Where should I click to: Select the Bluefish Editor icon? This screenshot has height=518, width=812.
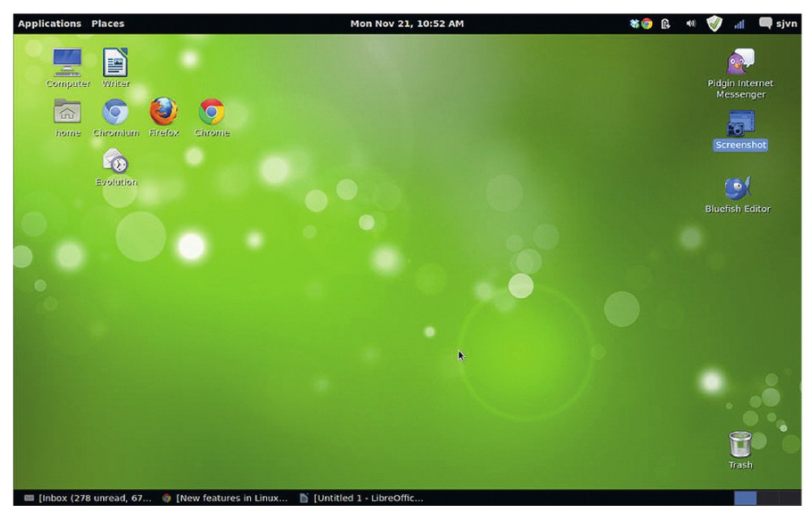pos(737,189)
